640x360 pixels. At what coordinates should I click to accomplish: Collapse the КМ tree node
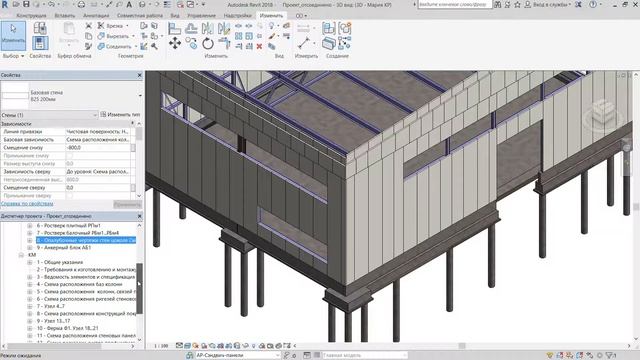pos(21,255)
